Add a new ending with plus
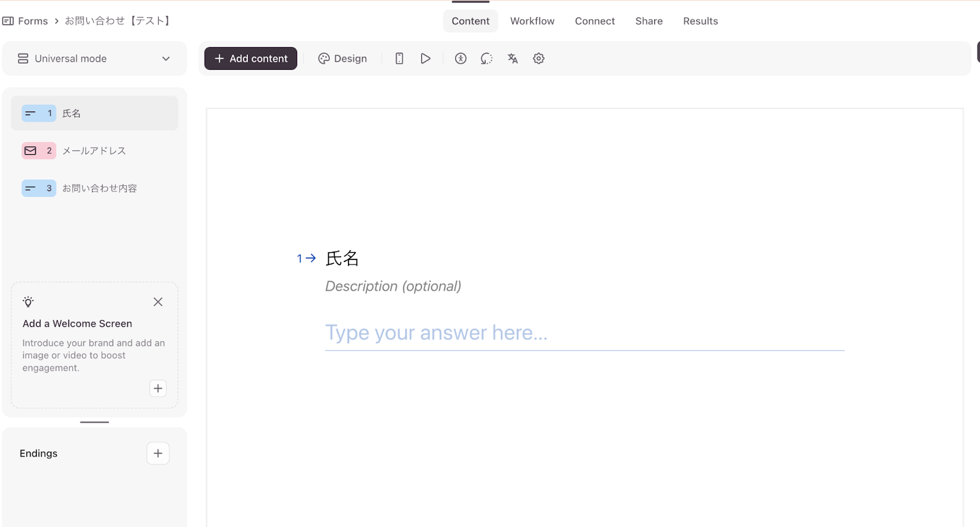This screenshot has height=527, width=980. coord(158,454)
